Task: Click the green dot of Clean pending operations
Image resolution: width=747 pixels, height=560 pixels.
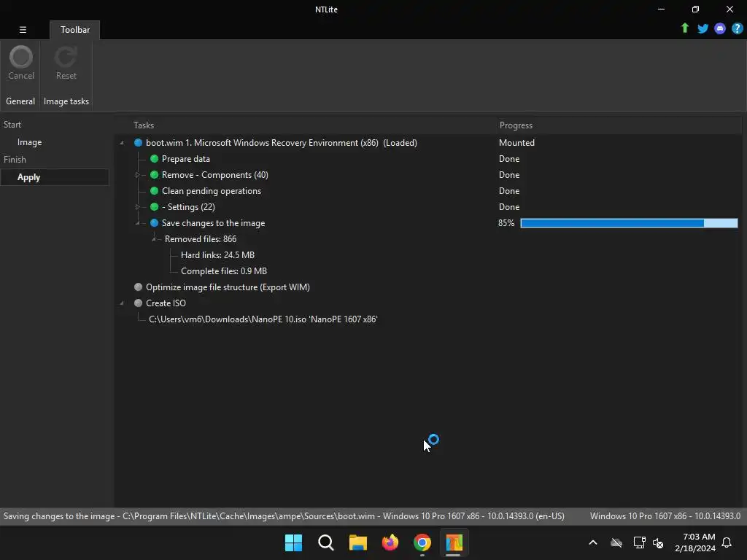Action: [x=154, y=191]
